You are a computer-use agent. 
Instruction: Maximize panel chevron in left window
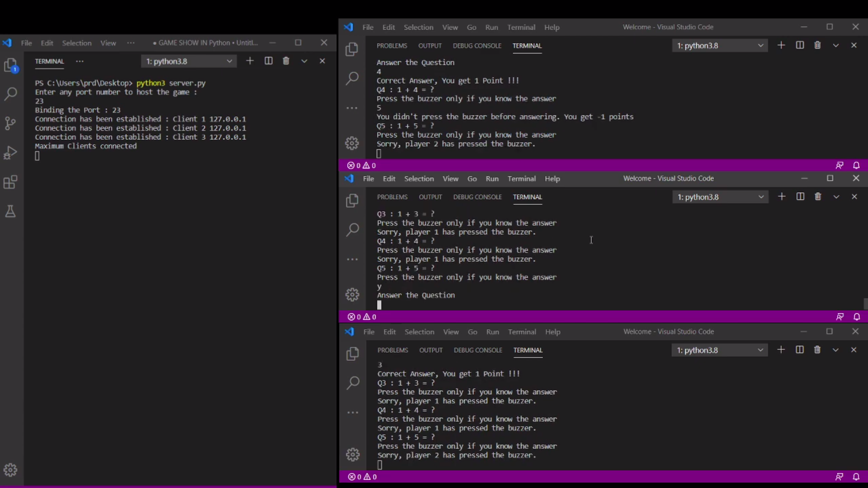pyautogui.click(x=304, y=61)
